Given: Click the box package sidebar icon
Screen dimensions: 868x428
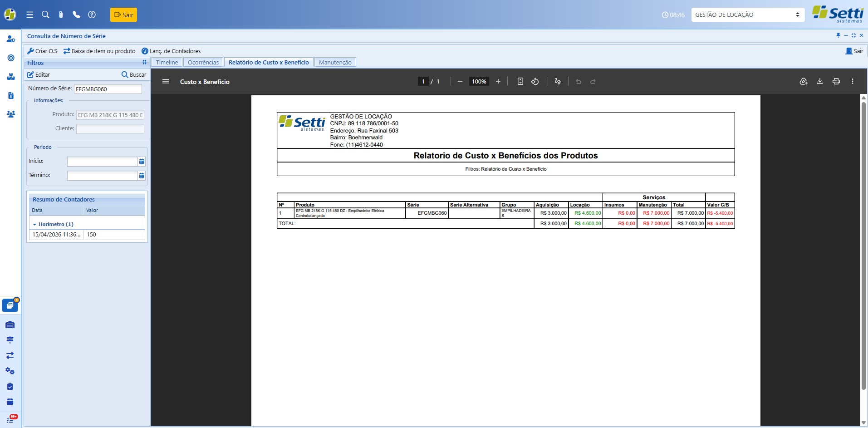Looking at the screenshot, I should pyautogui.click(x=10, y=402).
